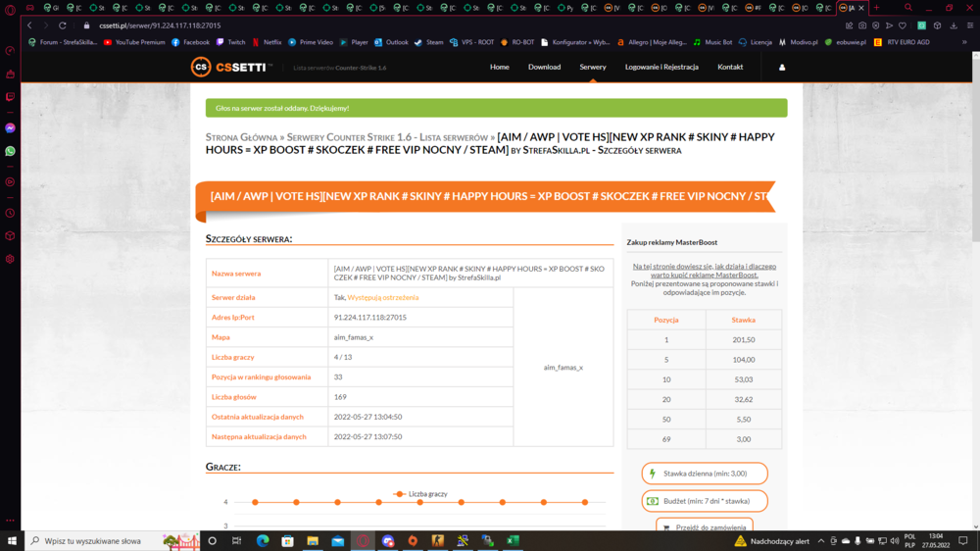This screenshot has width=980, height=551.
Task: Expand the hidden bookmarks overflow chevron
Action: tap(964, 42)
